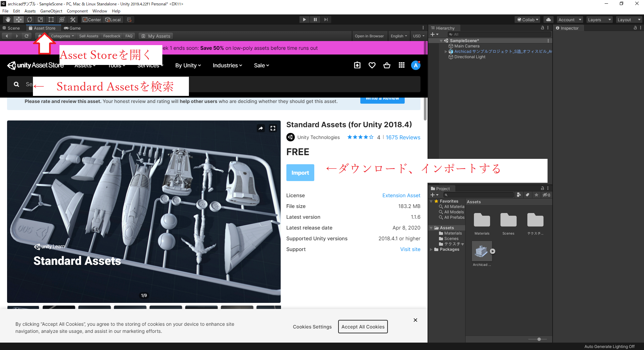The width and height of the screenshot is (644, 350).
Task: Expand asset preview to fullscreen
Action: tap(273, 128)
